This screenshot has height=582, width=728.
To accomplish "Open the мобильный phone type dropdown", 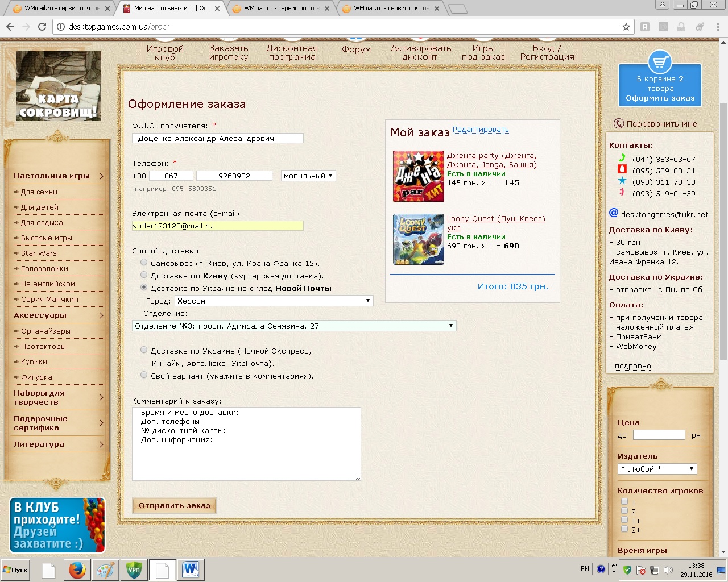I will click(x=308, y=176).
